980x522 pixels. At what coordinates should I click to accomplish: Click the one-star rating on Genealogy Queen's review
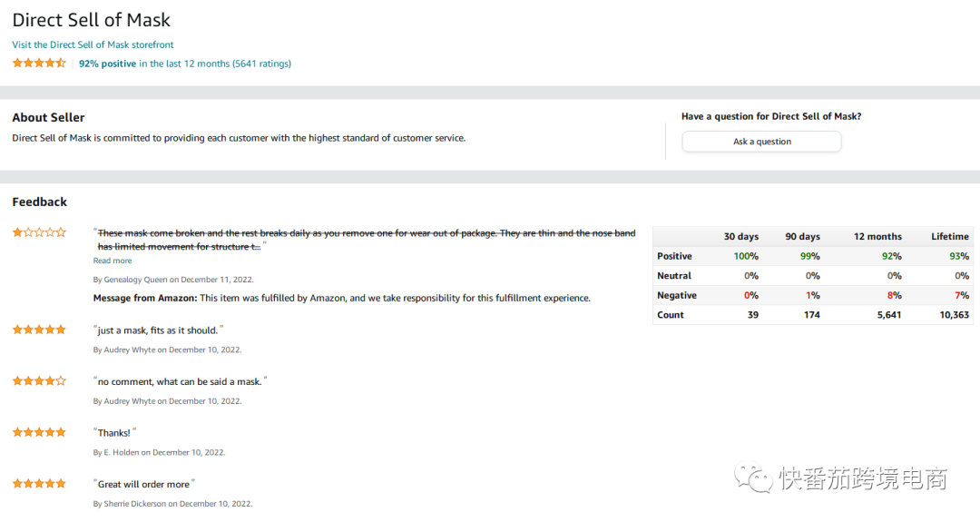(39, 232)
